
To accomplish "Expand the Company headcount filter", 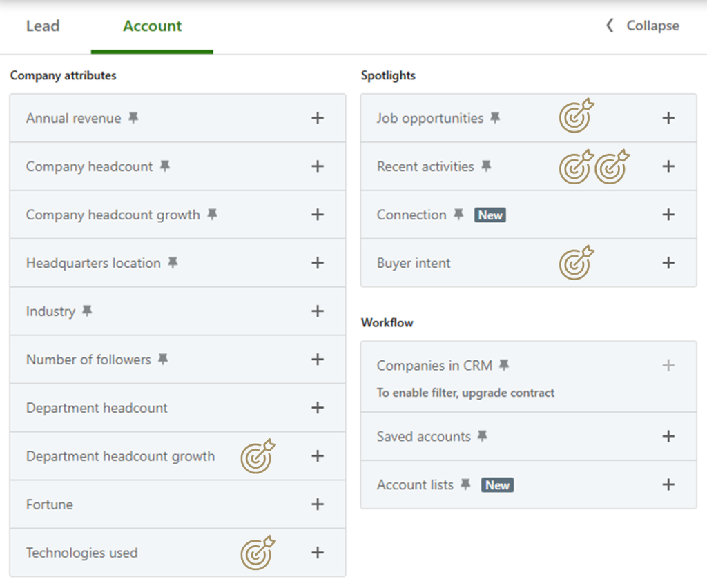I will click(x=318, y=166).
